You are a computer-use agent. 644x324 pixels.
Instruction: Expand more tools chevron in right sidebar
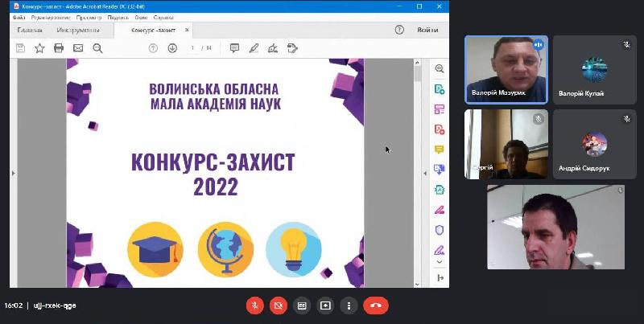(440, 262)
